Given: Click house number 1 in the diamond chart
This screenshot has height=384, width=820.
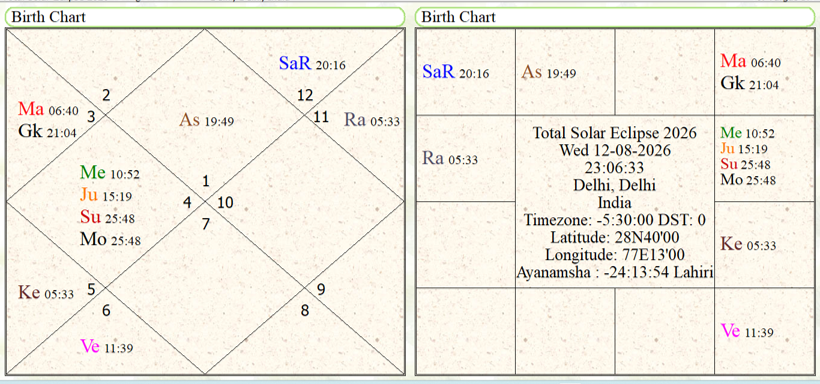Looking at the screenshot, I should point(206,182).
